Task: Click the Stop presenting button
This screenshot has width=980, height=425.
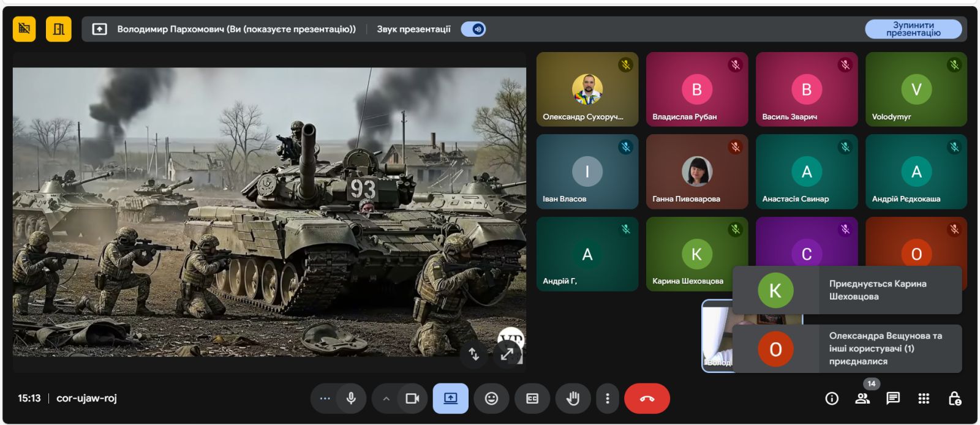Action: [913, 29]
